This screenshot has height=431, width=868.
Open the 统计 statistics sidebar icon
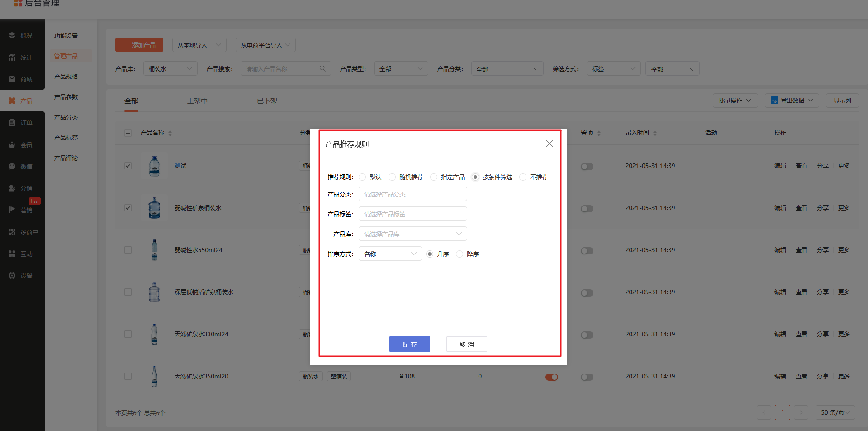point(12,57)
